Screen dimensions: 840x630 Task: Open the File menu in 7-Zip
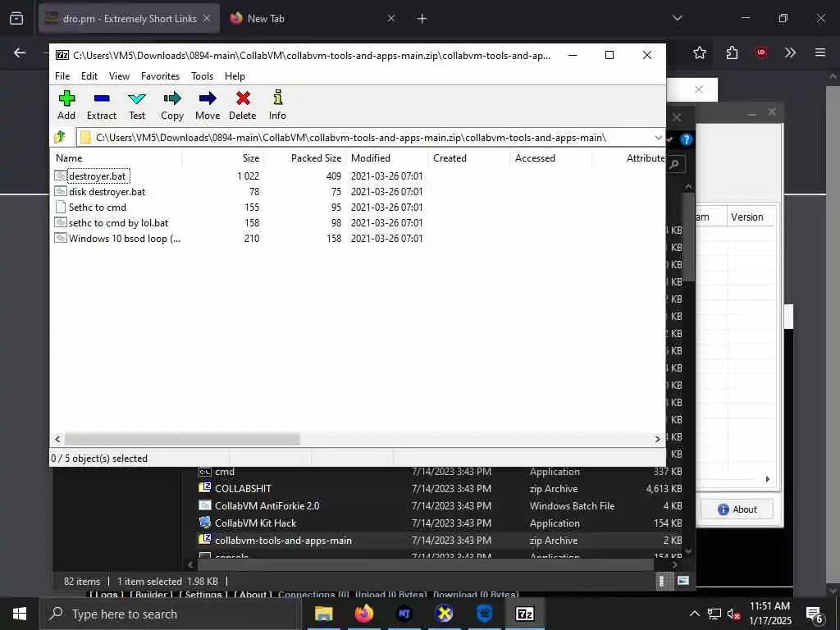(62, 76)
